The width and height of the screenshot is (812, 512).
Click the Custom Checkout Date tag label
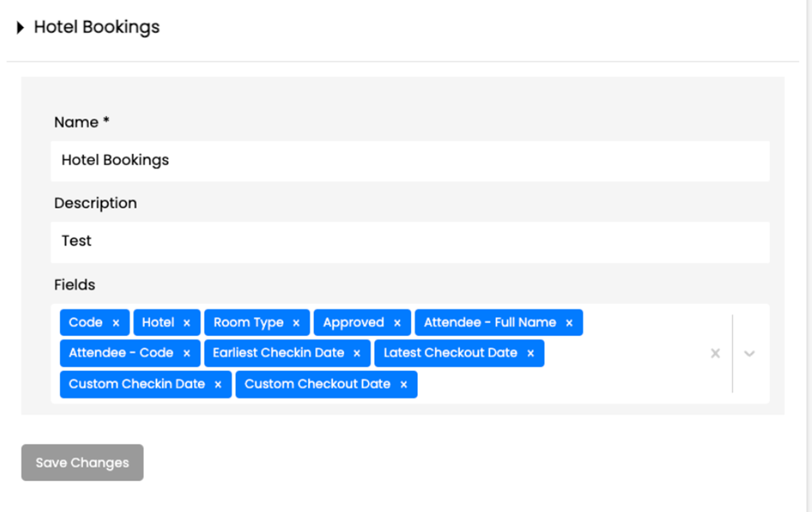pyautogui.click(x=317, y=384)
